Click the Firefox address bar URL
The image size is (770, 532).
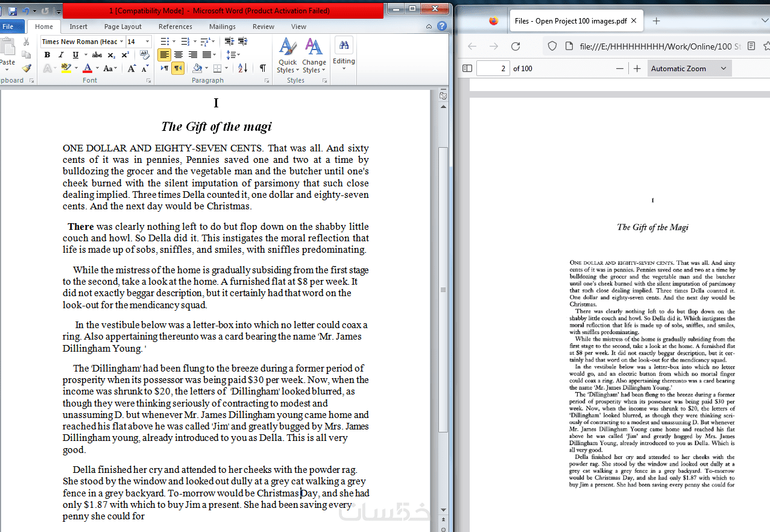[660, 46]
